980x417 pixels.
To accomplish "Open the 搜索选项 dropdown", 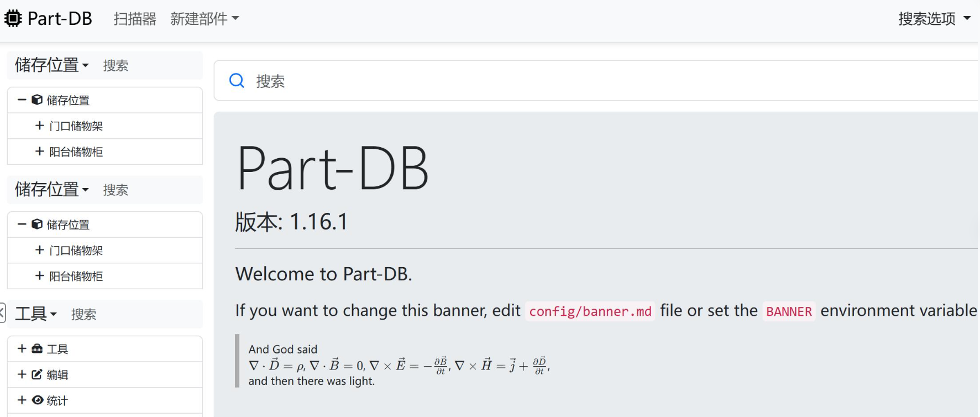I will [x=935, y=19].
